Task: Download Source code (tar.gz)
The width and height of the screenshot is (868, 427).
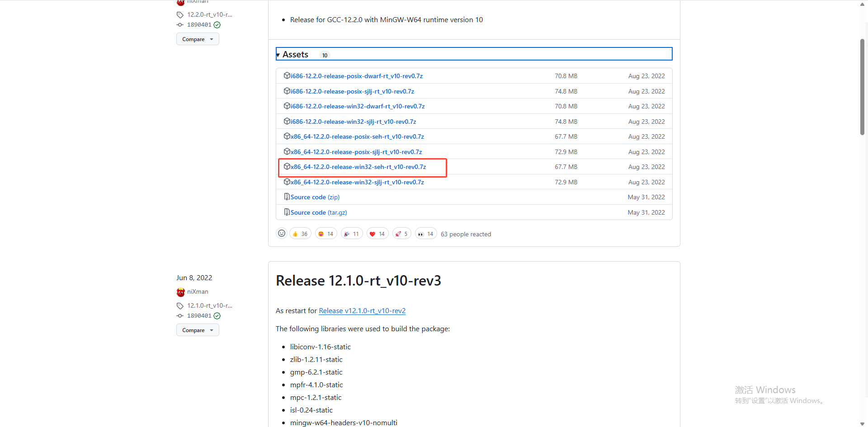Action: 318,212
